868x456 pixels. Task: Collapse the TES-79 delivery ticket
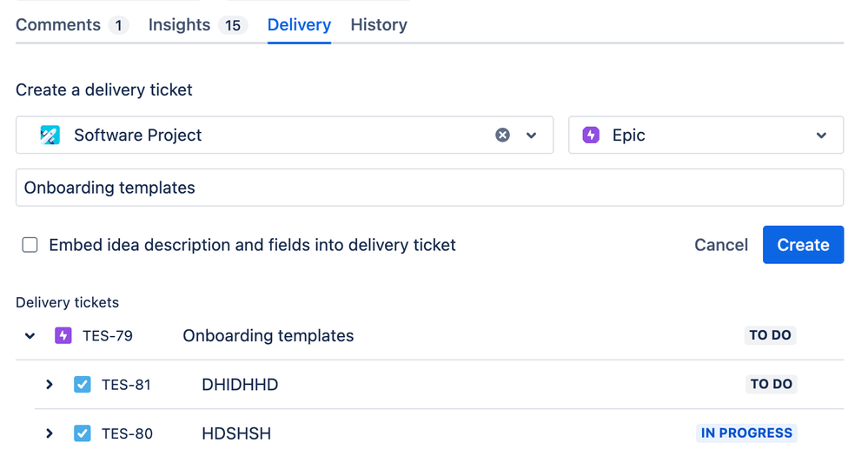(30, 335)
